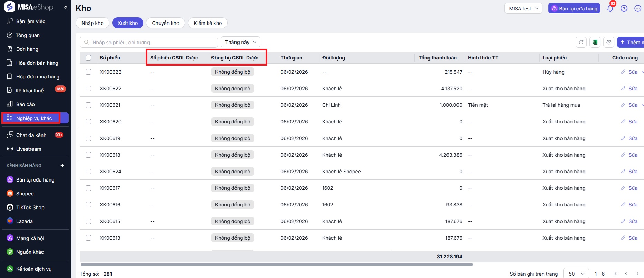Tick checkbox for slip XK00618
644x278 pixels.
coord(88,155)
